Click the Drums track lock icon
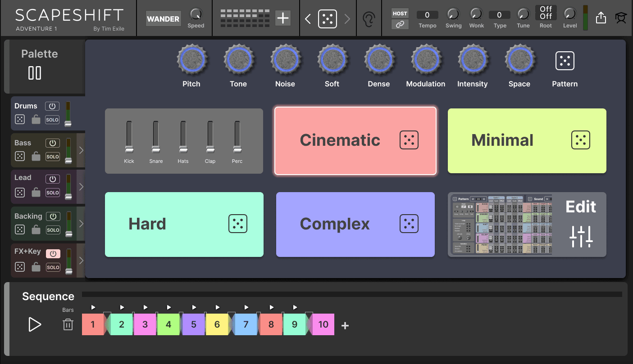Image resolution: width=633 pixels, height=364 pixels. (36, 119)
